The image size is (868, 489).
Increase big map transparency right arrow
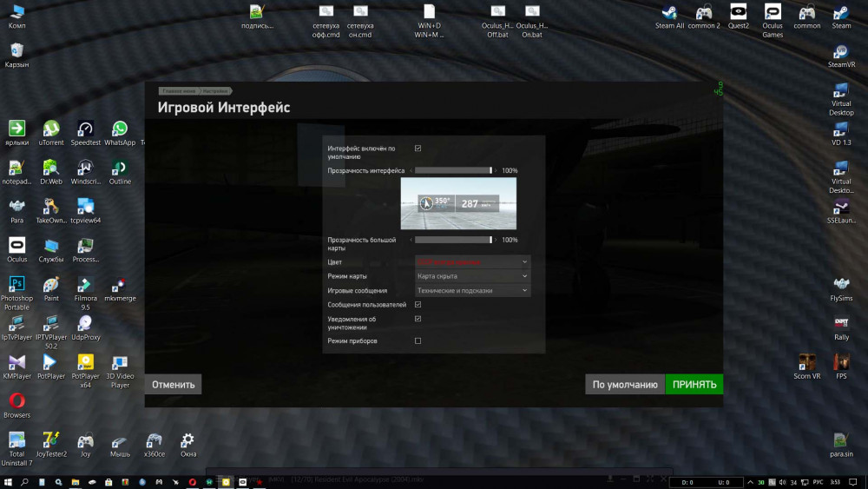(x=496, y=240)
